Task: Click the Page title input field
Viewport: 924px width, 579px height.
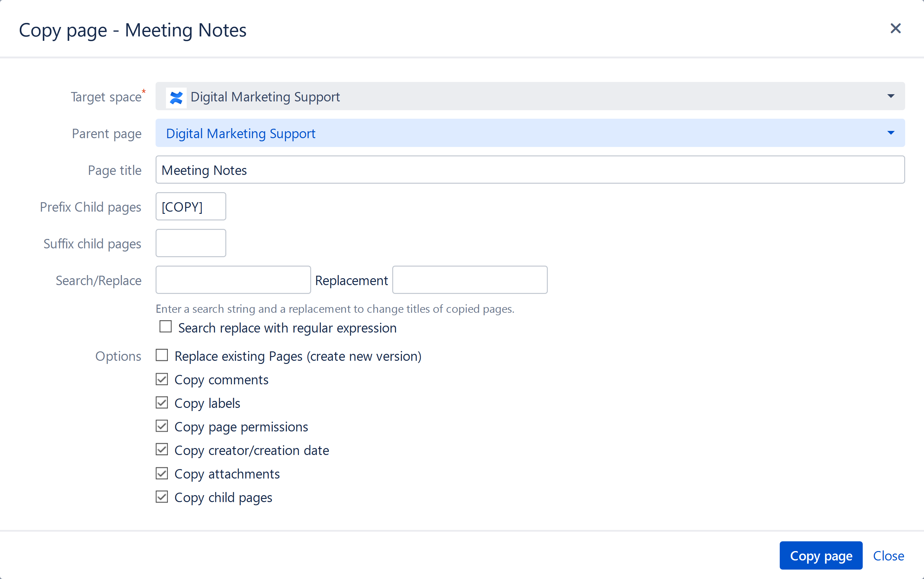Action: [530, 170]
